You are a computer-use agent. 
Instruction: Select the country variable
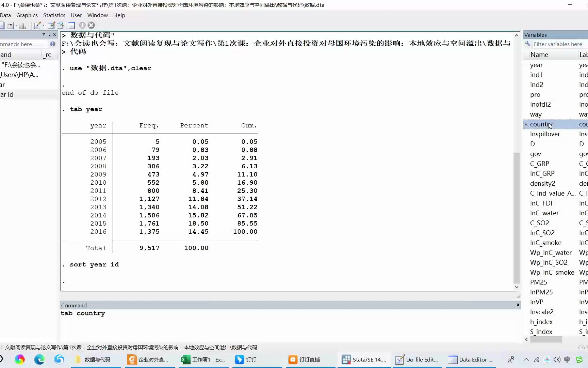click(x=541, y=124)
